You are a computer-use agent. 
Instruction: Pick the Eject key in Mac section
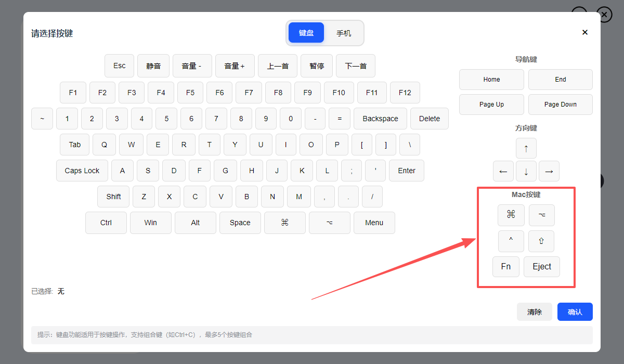(541, 266)
